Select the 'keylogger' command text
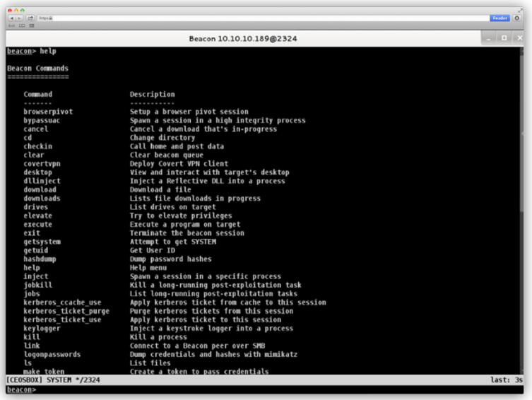This screenshot has width=532, height=400. (42, 329)
